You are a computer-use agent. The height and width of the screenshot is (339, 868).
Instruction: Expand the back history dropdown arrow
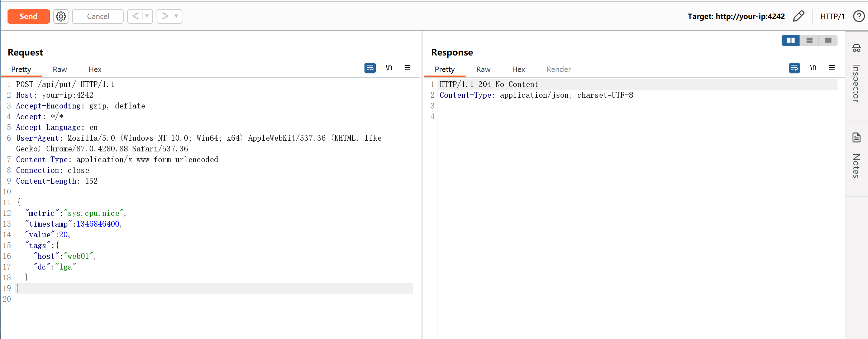click(147, 16)
